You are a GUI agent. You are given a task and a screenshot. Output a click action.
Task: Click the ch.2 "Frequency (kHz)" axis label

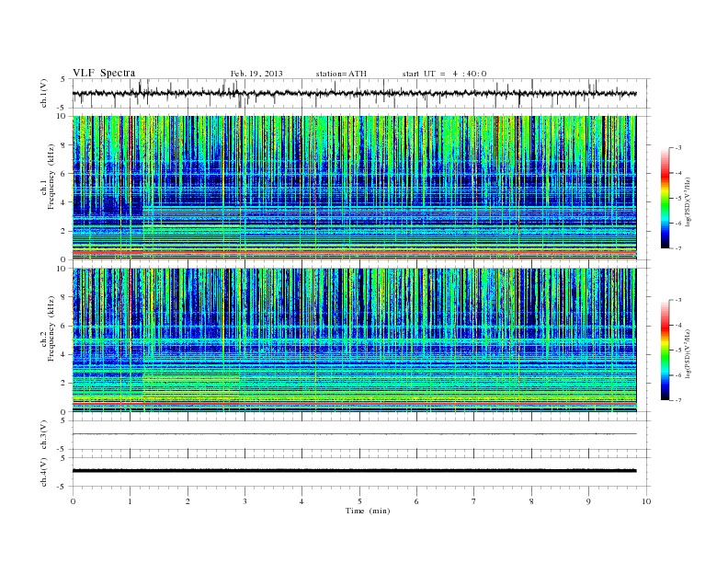pos(51,327)
